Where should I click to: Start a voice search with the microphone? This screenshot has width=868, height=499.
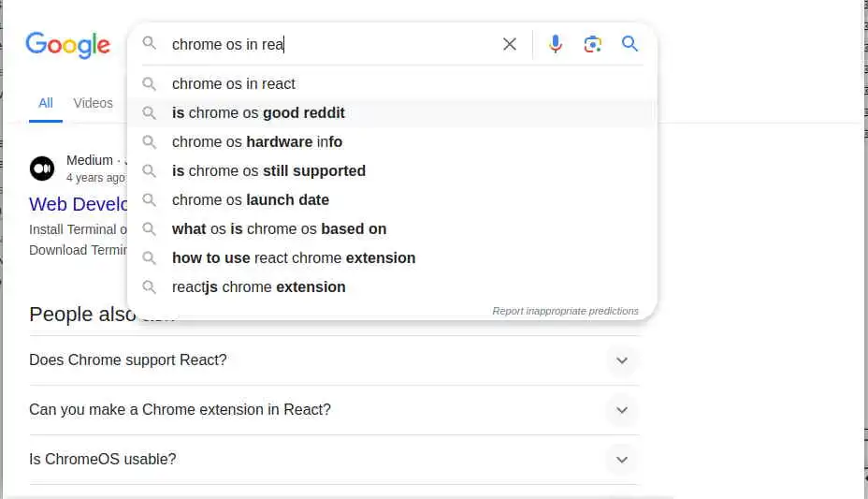pyautogui.click(x=556, y=44)
